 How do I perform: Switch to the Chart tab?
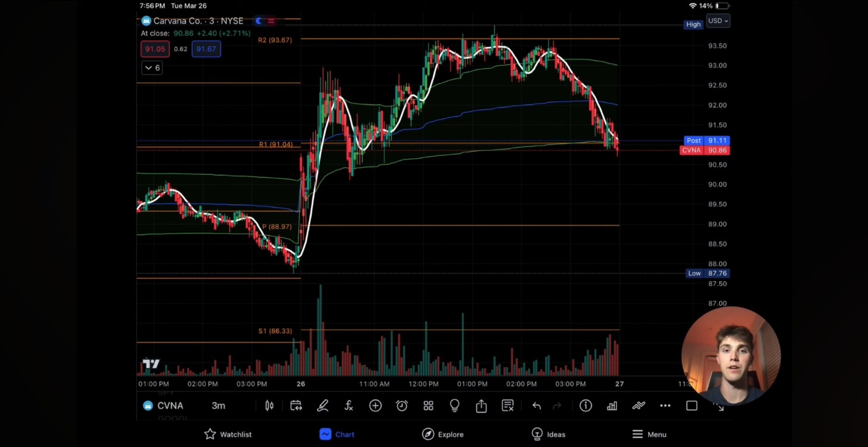click(337, 435)
